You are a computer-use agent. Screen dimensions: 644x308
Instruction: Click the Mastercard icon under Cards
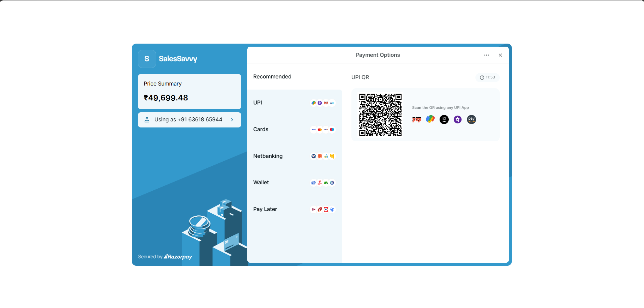click(x=319, y=129)
